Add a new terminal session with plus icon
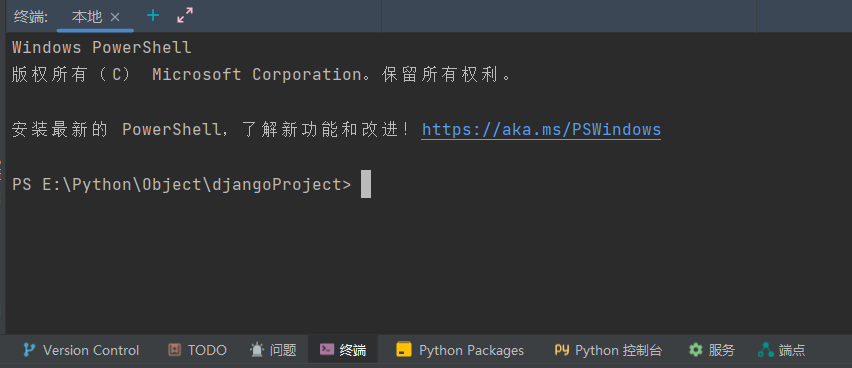Screen dimensions: 852x368 (x=153, y=16)
